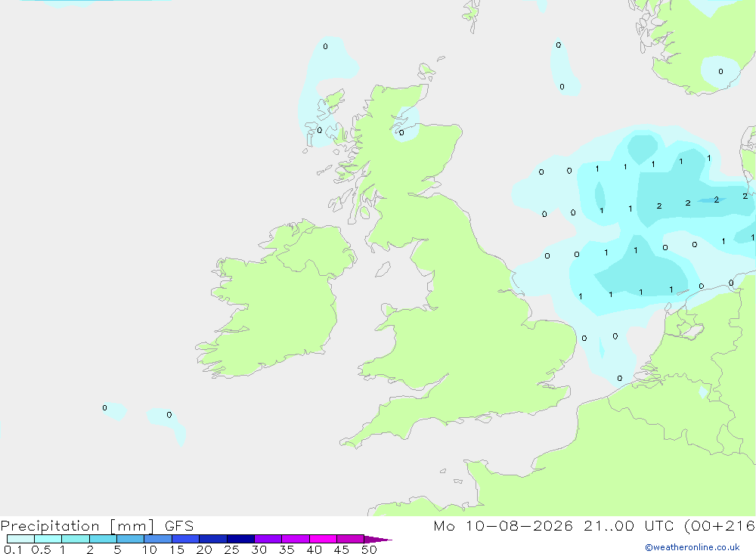Image resolution: width=756 pixels, height=554 pixels.
Task: Click the '5' legend scale label
Action: [117, 549]
